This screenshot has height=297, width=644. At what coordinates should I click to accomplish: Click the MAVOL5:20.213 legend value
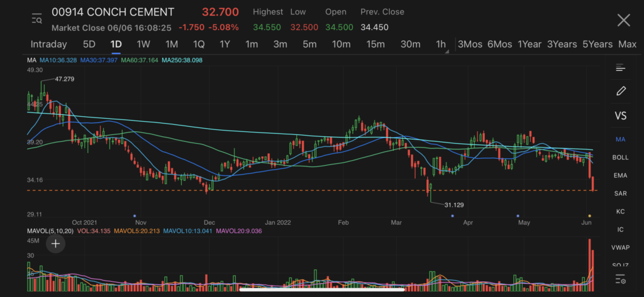[136, 231]
